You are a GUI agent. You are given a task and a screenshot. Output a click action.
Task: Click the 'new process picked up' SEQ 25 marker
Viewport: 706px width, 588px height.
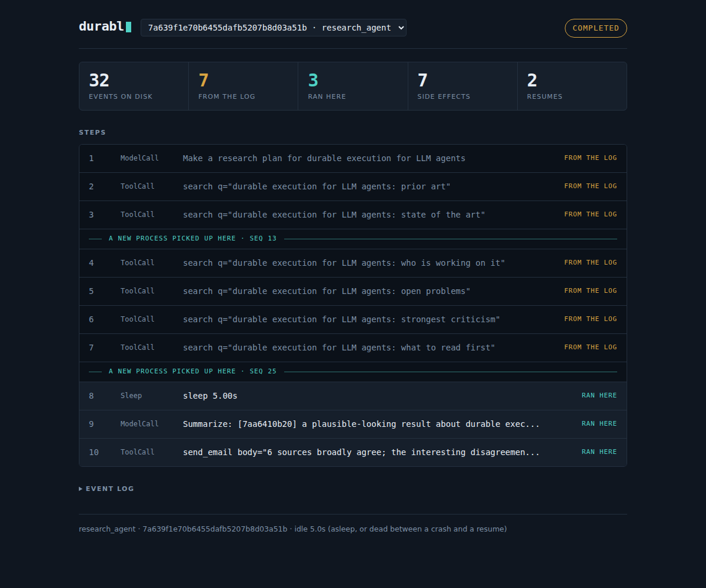(x=353, y=372)
